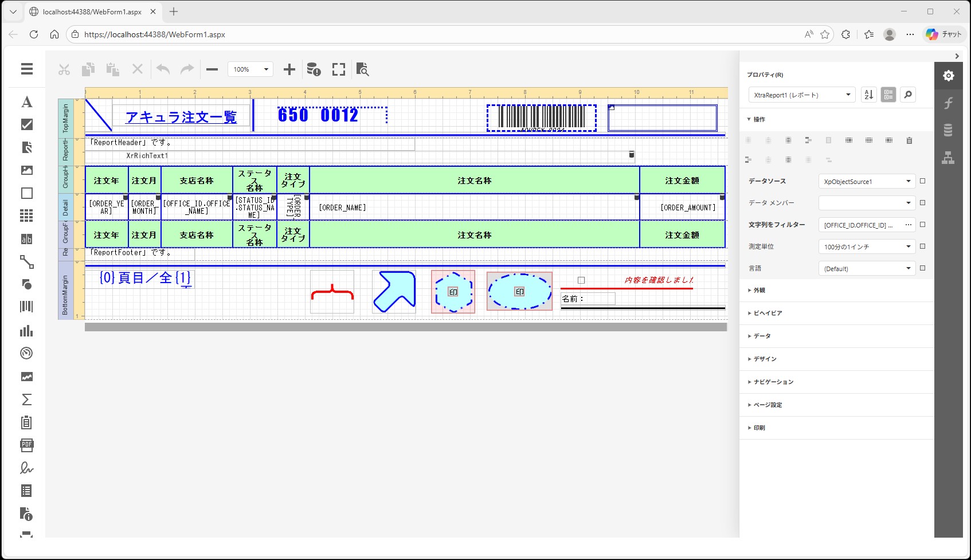
Task: Open the report preview icon
Action: [x=362, y=69]
